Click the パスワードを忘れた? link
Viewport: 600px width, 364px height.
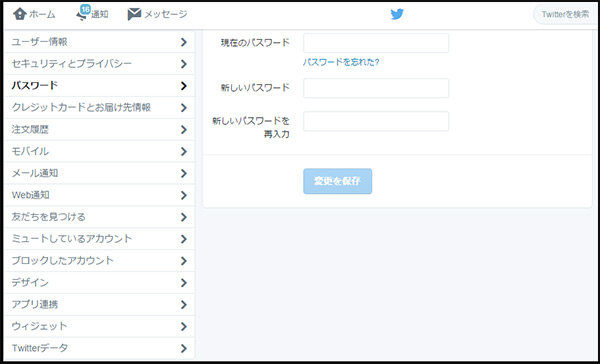tap(341, 62)
